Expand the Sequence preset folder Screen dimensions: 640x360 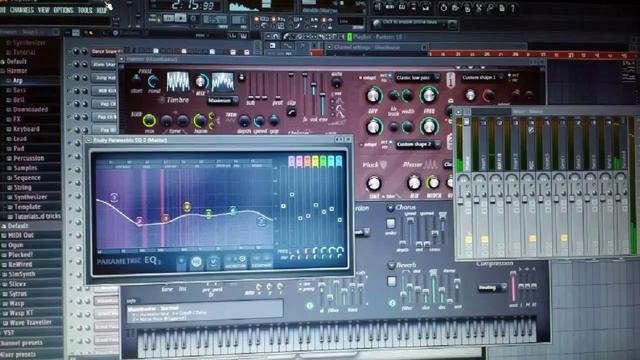(27, 178)
